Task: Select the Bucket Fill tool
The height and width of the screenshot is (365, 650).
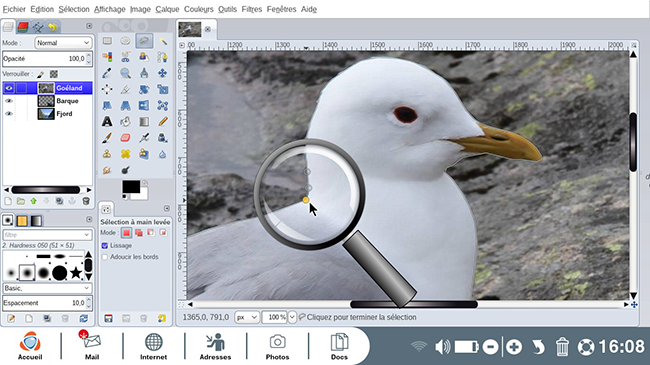Action: coord(126,122)
